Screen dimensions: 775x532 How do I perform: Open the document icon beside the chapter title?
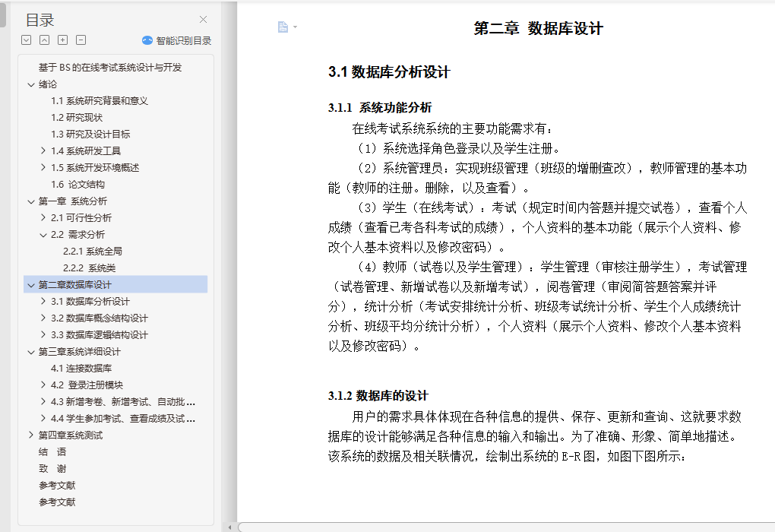pyautogui.click(x=283, y=27)
